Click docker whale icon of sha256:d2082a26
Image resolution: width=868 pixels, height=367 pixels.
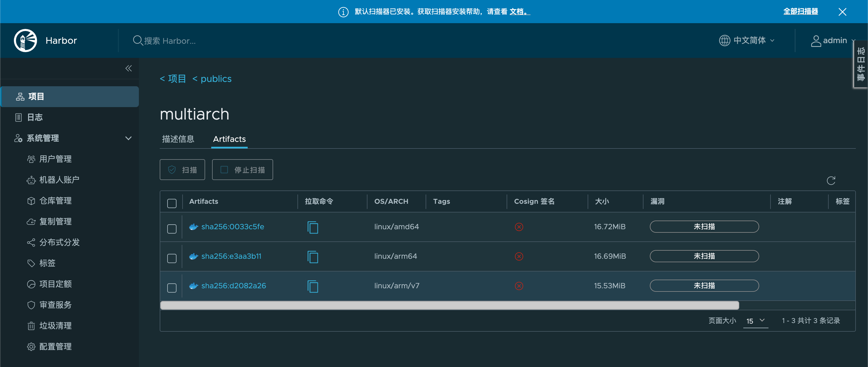[x=193, y=286]
